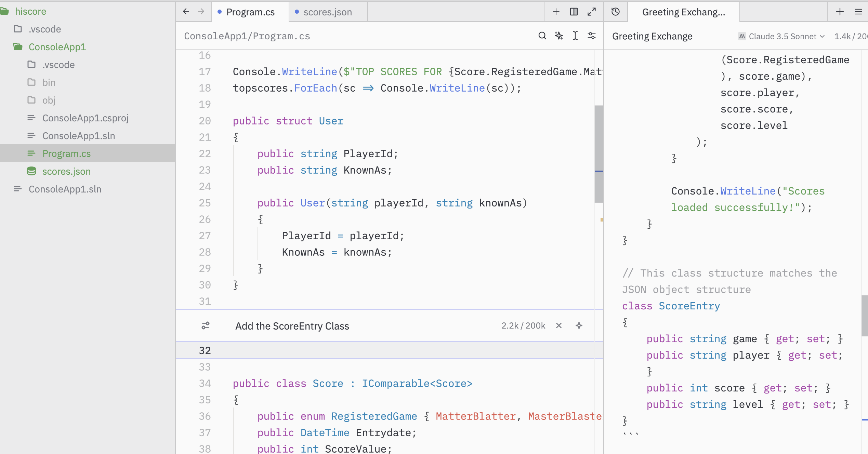
Task: Click 'RegisteredGame' enum on line 36
Action: [x=374, y=416]
